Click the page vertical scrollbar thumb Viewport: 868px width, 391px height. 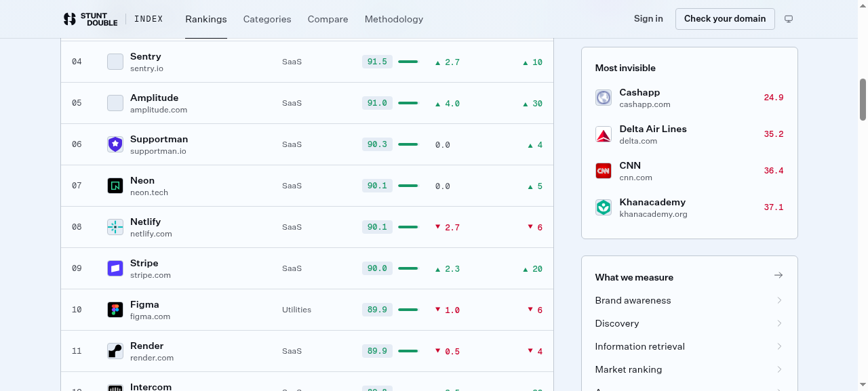pos(863,99)
